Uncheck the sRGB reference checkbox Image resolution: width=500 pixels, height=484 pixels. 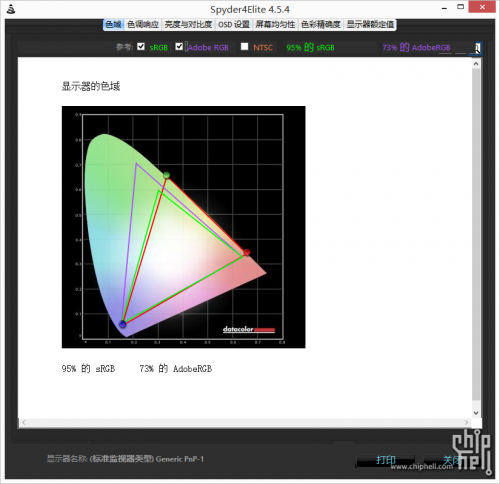point(141,46)
